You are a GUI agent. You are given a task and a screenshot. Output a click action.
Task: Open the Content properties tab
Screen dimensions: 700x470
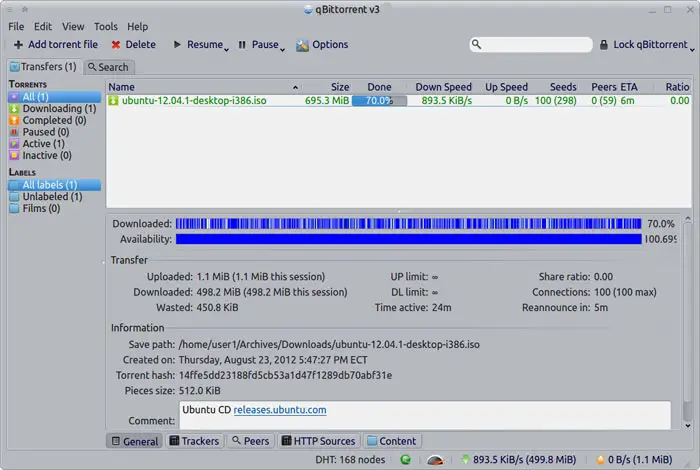point(392,441)
